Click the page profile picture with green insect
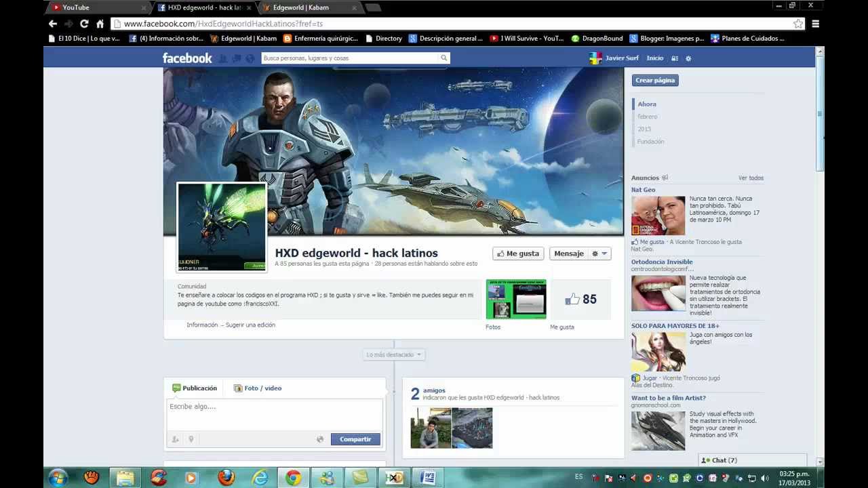The width and height of the screenshot is (868, 488). (222, 227)
